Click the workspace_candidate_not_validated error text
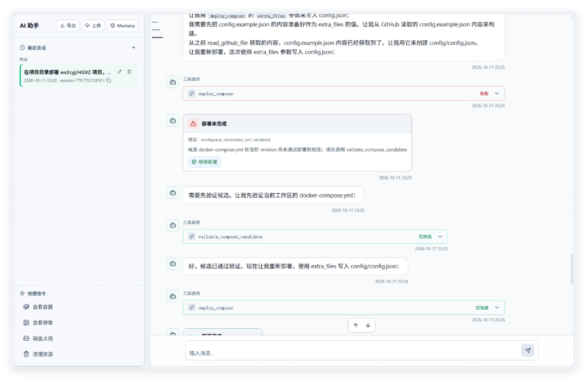This screenshot has width=588, height=380. pyautogui.click(x=236, y=139)
